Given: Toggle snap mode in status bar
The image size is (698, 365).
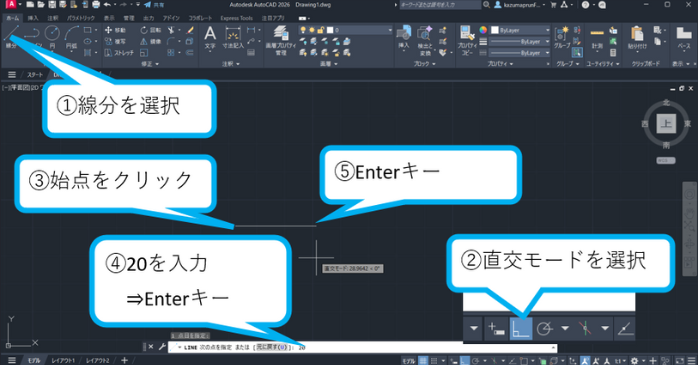Looking at the screenshot, I should tap(434, 361).
